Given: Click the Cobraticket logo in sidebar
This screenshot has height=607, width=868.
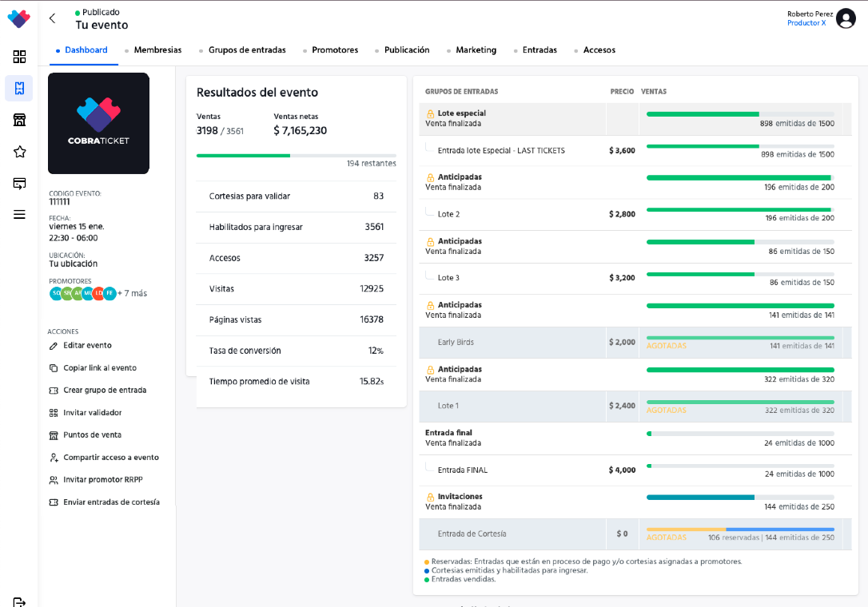Looking at the screenshot, I should 19,19.
